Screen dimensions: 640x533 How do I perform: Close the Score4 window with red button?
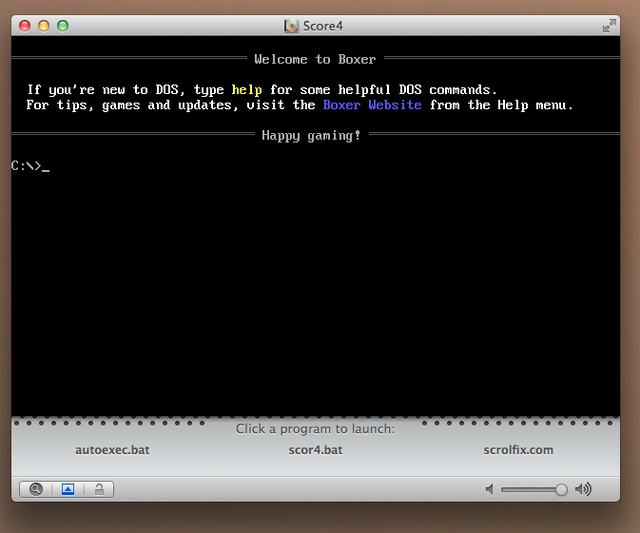(x=25, y=25)
